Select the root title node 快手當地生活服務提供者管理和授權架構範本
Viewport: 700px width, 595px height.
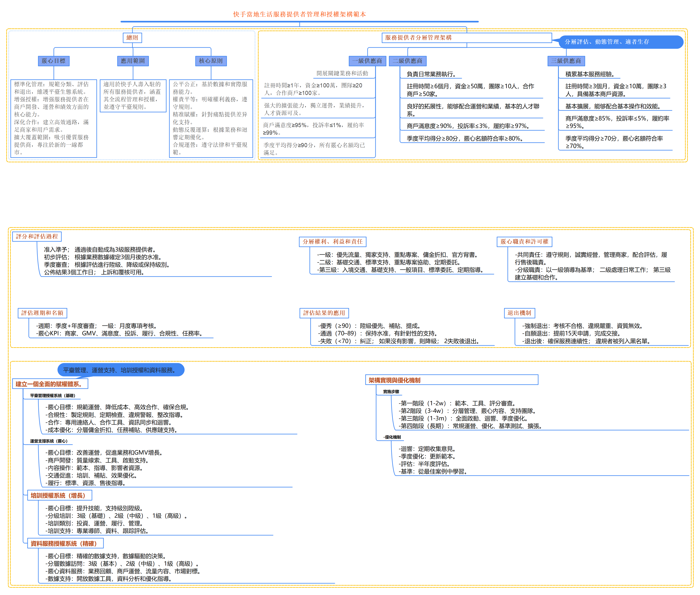299,14
